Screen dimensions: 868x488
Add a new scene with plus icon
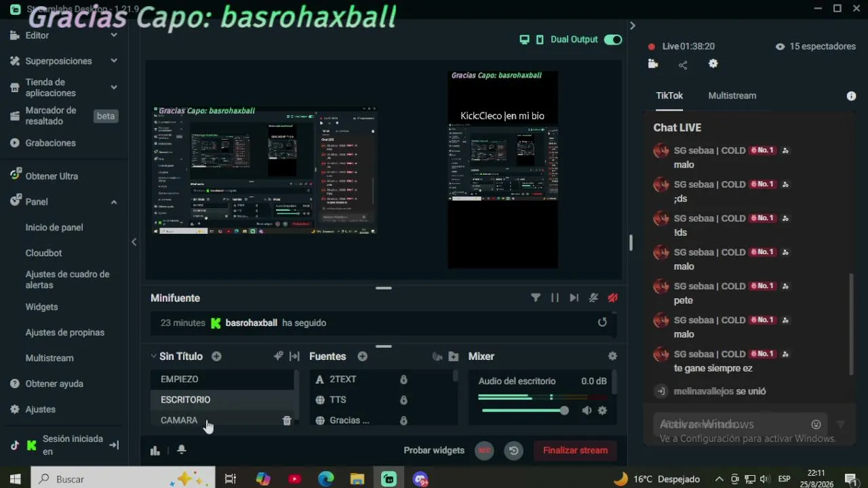coord(216,357)
